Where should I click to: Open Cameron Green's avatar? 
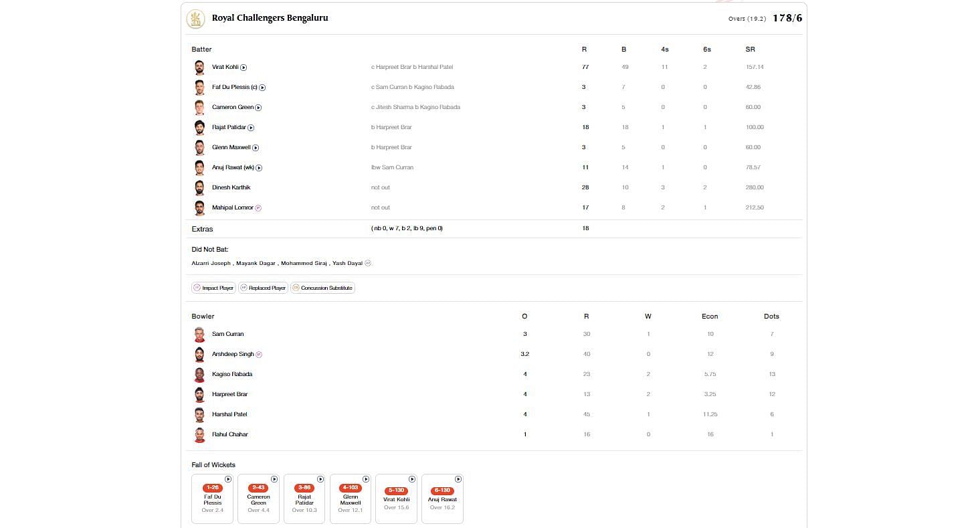199,108
